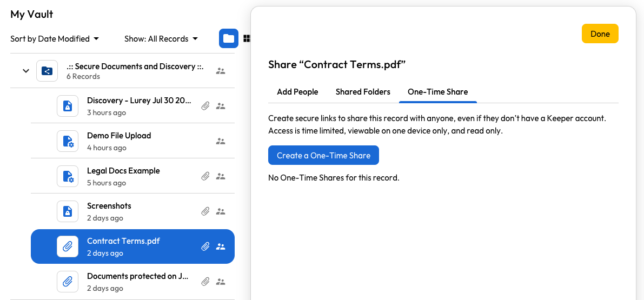Click the shared folder icon for Secure Documents
Viewport: 644px width, 300px height.
click(47, 71)
